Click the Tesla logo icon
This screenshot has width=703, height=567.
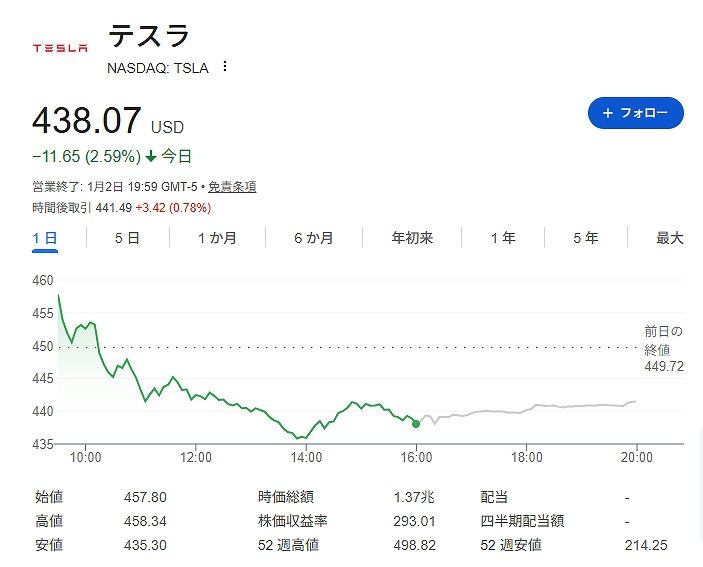click(x=60, y=47)
